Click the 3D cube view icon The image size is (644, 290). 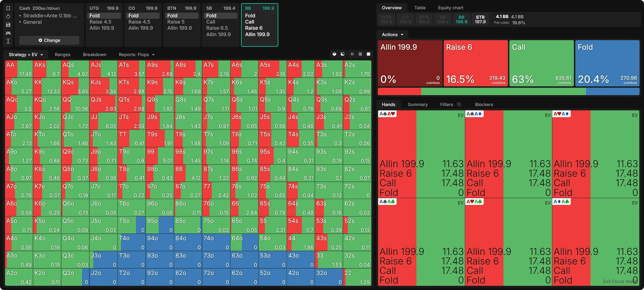pos(334,54)
